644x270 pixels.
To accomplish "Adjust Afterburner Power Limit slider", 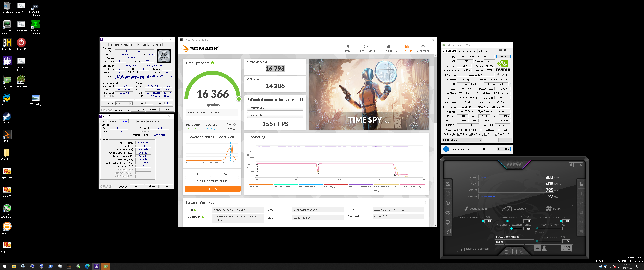I will pos(549,221).
